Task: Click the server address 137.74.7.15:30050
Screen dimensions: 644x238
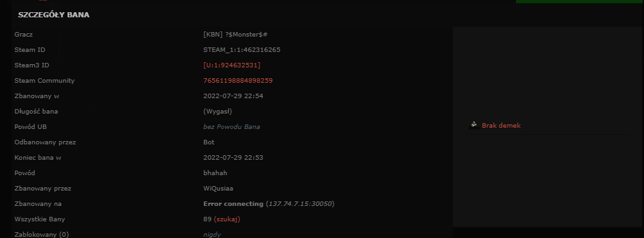Action: pos(300,203)
